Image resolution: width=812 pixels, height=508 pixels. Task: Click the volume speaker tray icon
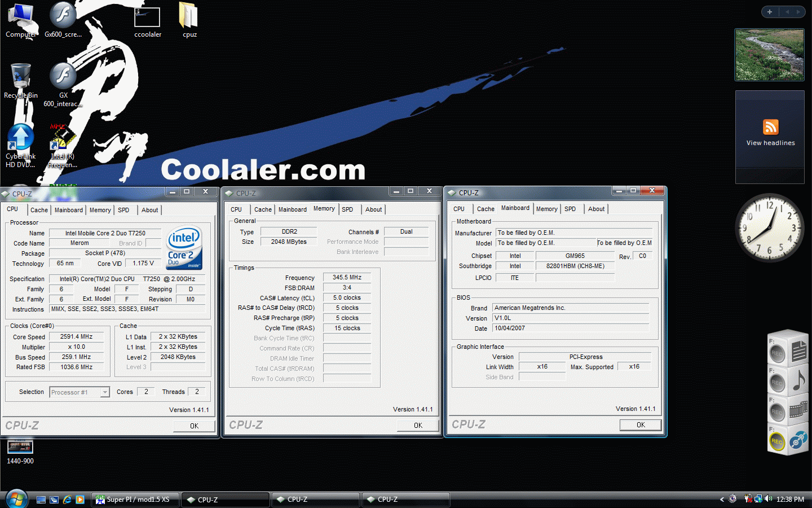point(768,499)
